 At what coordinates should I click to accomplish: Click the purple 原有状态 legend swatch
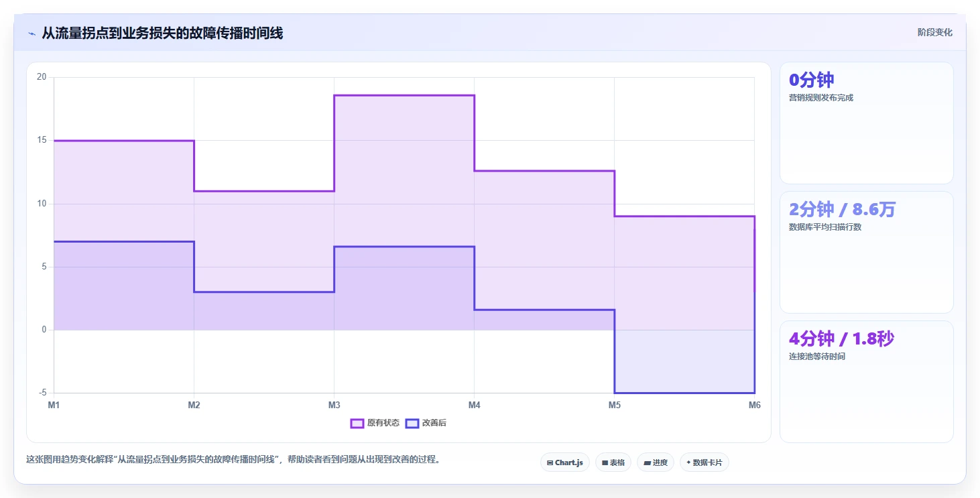pos(357,423)
